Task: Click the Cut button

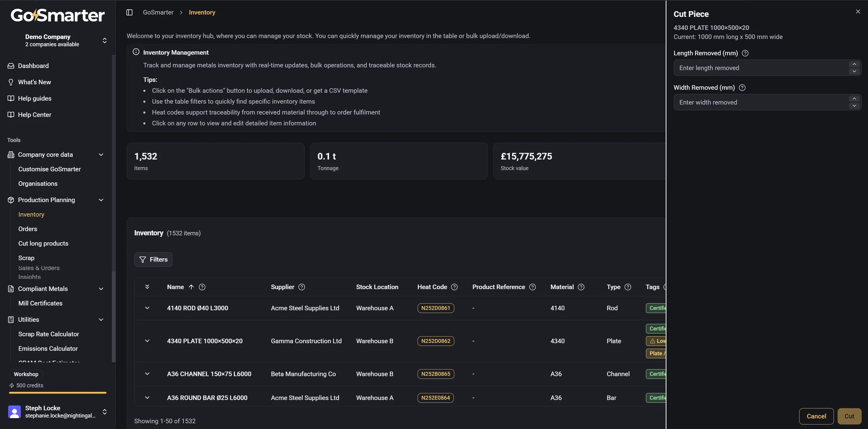Action: coord(849,416)
